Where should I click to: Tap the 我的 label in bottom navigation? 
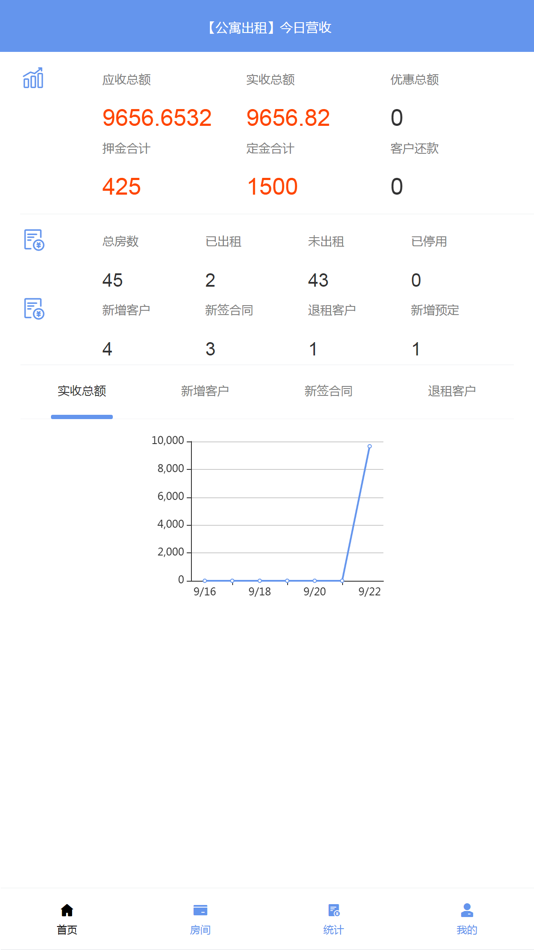tap(467, 930)
